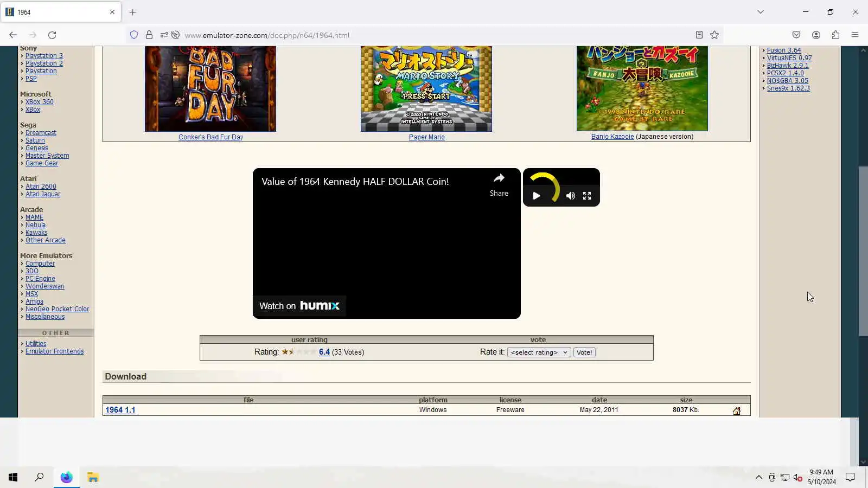Click the browser forward arrow

click(x=33, y=35)
